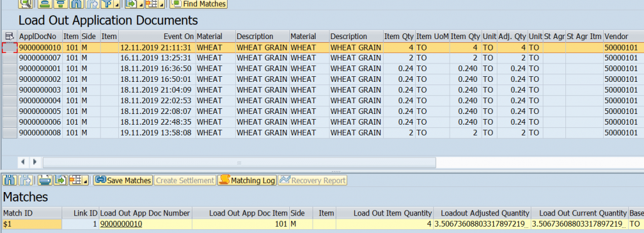Click the Export icon in Matches toolbar
Viewport: 644px width, 233px height.
[x=60, y=180]
